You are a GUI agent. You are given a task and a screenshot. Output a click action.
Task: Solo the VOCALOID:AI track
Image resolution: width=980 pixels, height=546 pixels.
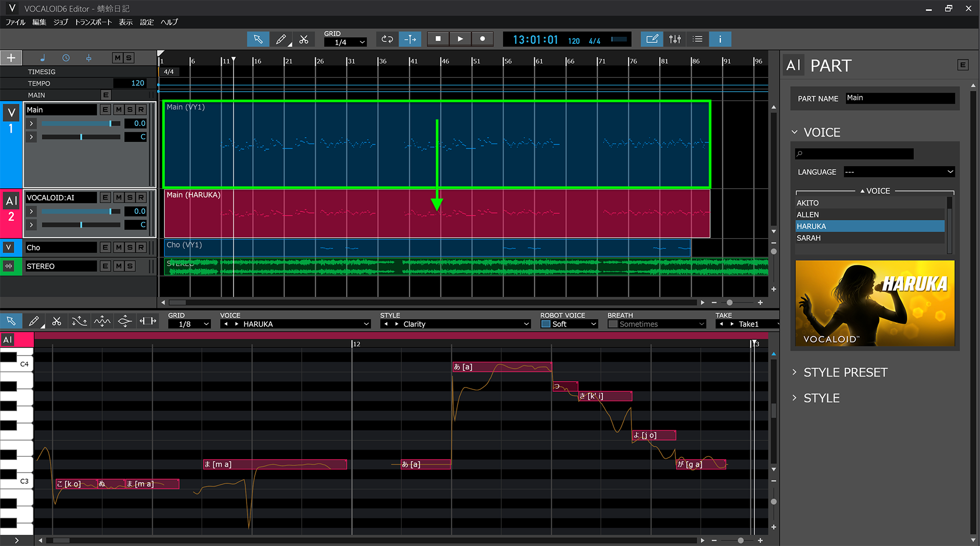pos(129,197)
